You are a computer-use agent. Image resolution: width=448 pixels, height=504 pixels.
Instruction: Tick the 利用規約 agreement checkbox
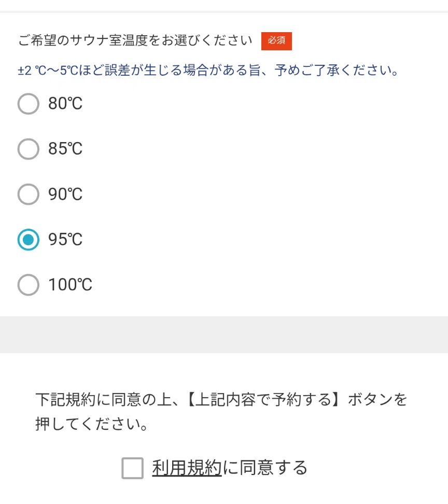132,468
